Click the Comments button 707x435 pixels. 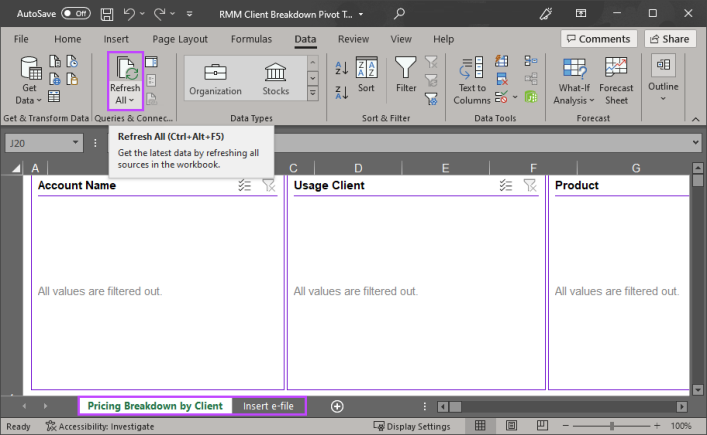tap(597, 39)
